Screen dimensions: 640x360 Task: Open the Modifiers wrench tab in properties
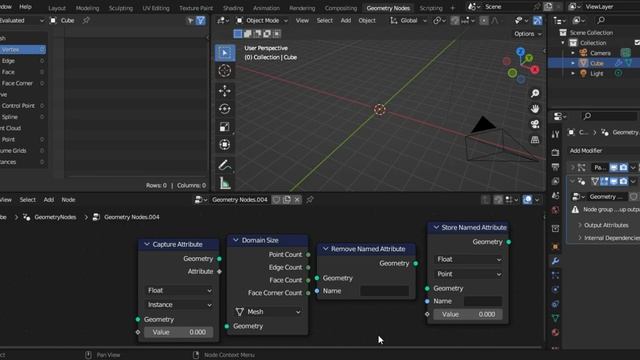click(555, 261)
